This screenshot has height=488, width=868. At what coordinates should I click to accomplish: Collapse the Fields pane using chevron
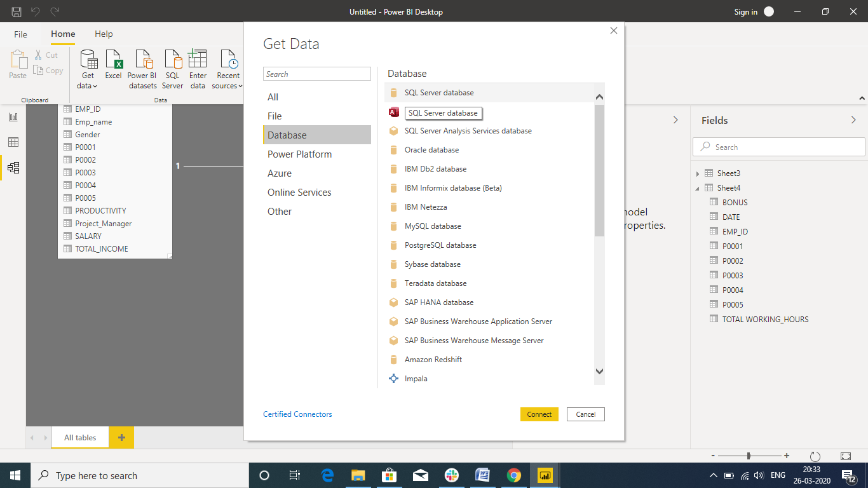coord(853,120)
